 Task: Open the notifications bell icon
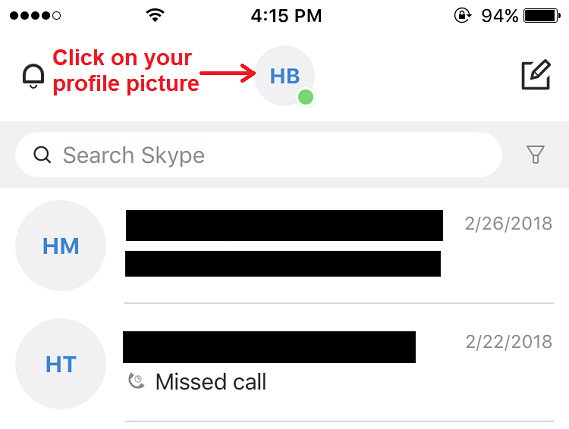(x=33, y=76)
